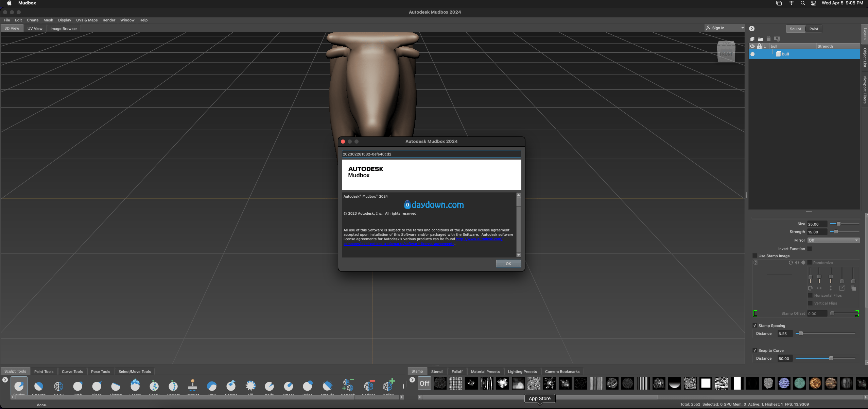Screen dimensions: 868x409
Task: Select the solid white square stamp
Action: tap(706, 383)
